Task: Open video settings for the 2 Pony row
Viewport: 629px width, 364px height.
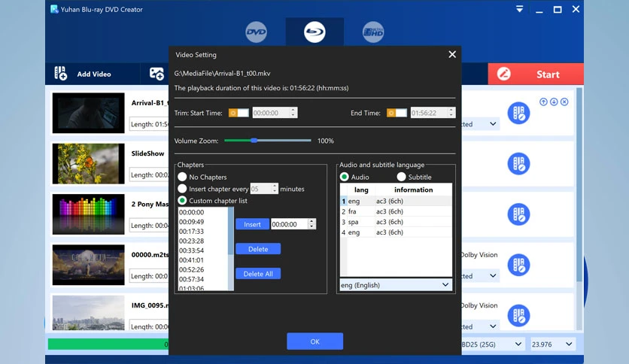Action: [x=518, y=214]
